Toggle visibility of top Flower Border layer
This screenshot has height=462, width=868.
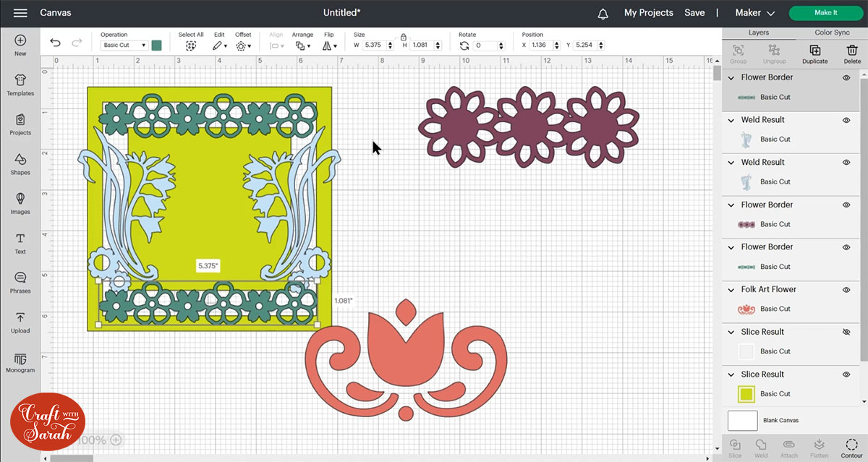coord(846,78)
